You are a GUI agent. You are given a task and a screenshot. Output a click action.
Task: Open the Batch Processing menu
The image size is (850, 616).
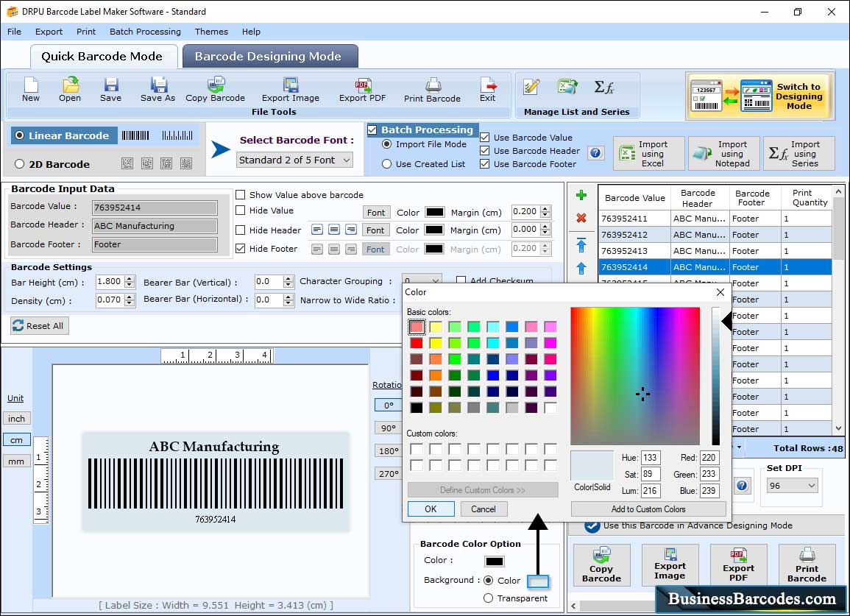(x=145, y=32)
